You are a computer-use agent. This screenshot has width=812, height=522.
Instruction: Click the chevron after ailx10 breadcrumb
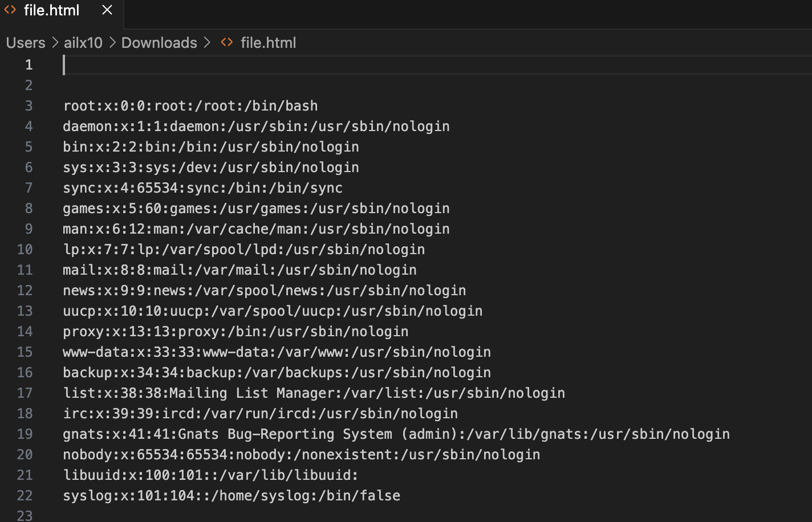pyautogui.click(x=112, y=43)
